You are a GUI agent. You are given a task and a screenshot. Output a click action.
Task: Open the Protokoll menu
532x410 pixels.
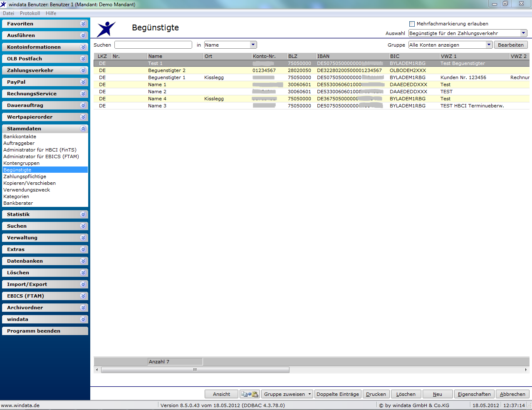click(x=30, y=13)
